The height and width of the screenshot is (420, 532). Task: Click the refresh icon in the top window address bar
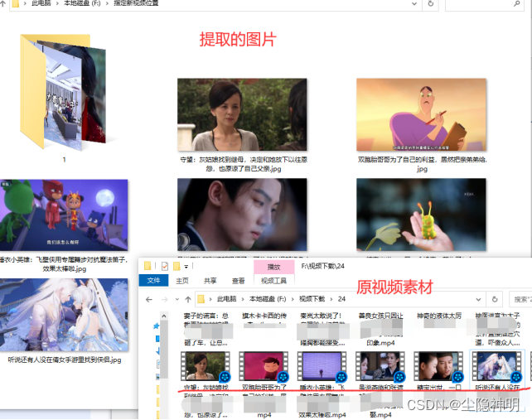pyautogui.click(x=431, y=4)
